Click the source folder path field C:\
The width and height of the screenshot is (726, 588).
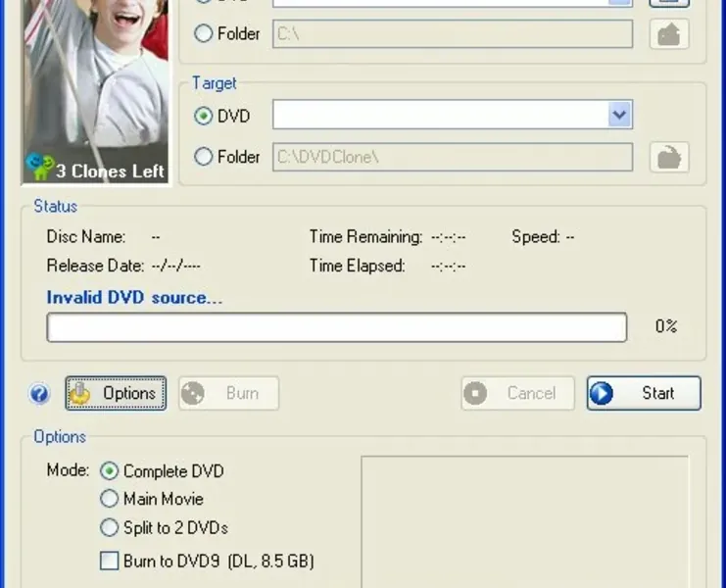click(x=453, y=33)
